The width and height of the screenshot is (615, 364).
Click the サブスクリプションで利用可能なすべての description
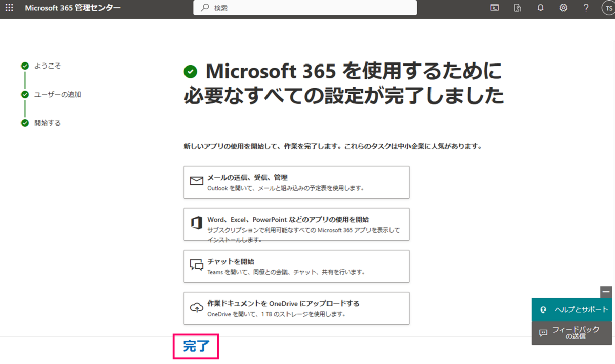(303, 235)
